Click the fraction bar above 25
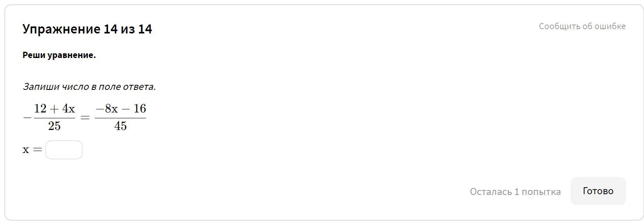Screen dimensions: 644x223 (x=54, y=118)
